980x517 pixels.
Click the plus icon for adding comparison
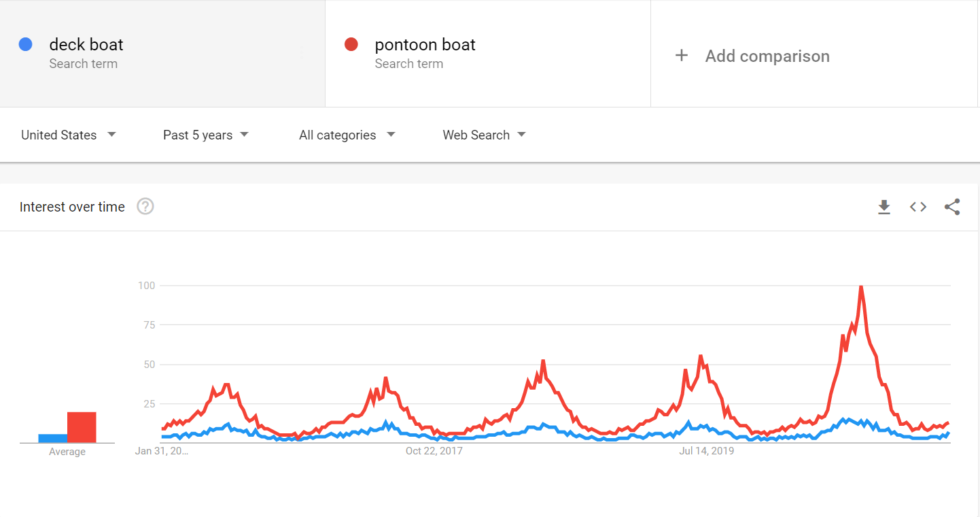coord(681,56)
